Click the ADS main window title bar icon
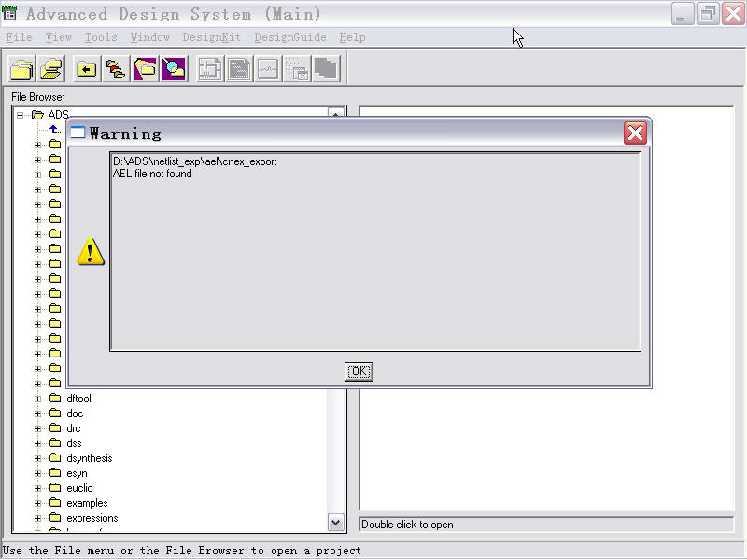The width and height of the screenshot is (747, 560). (9, 12)
